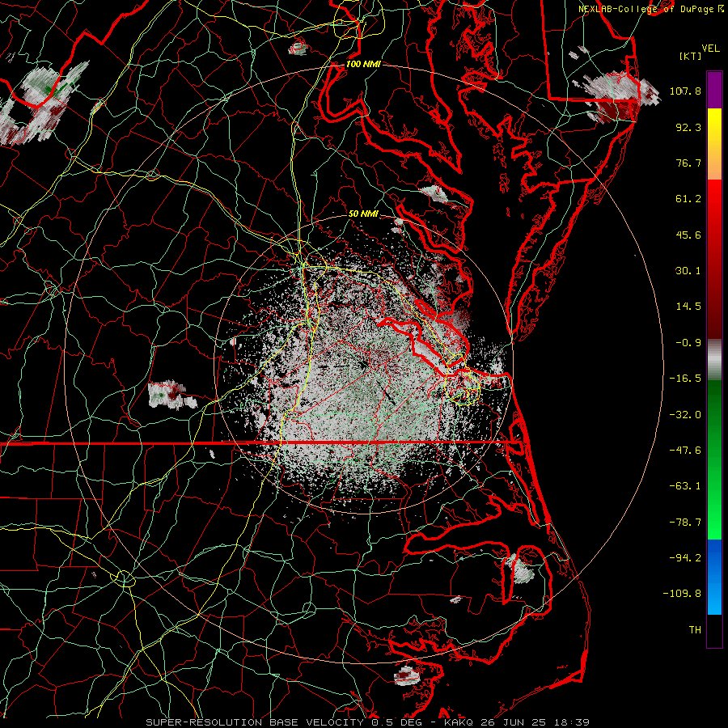Image resolution: width=728 pixels, height=728 pixels.
Task: Click the TH legend label
Action: tap(695, 630)
